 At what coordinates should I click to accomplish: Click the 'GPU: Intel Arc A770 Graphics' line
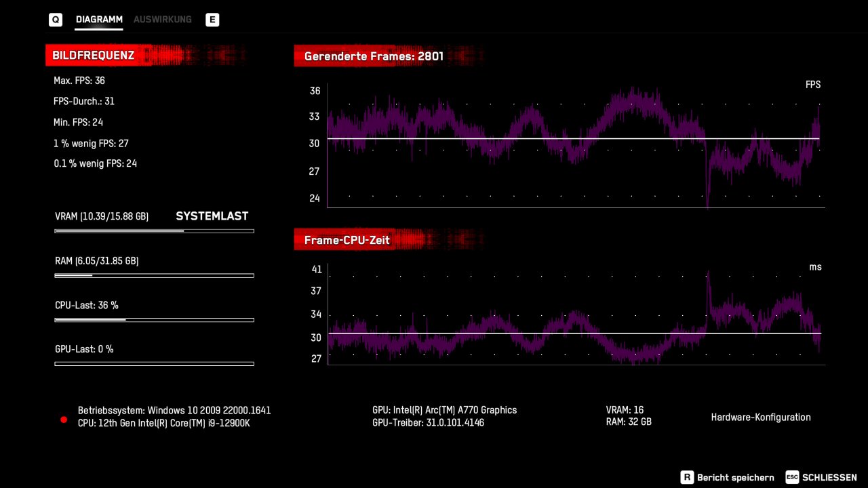[x=445, y=410]
